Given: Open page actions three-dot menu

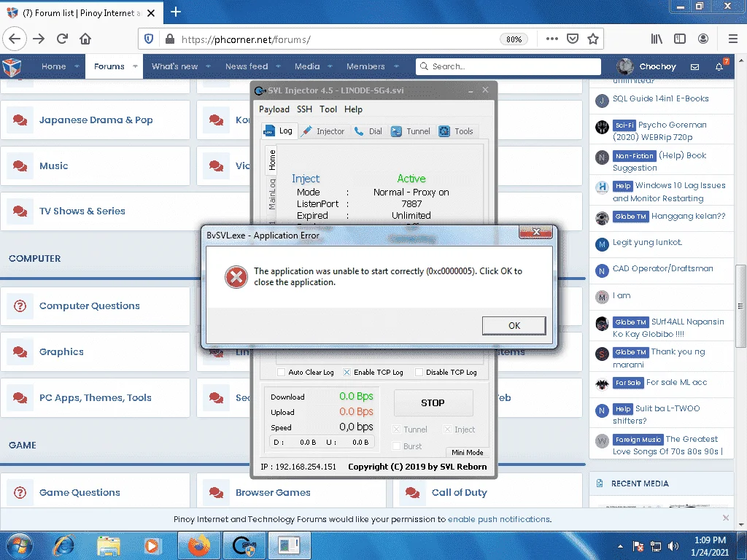Looking at the screenshot, I should coord(552,39).
